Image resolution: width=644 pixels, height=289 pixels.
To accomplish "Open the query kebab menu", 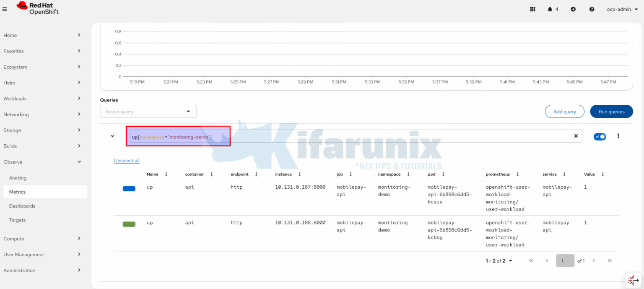I will [618, 136].
